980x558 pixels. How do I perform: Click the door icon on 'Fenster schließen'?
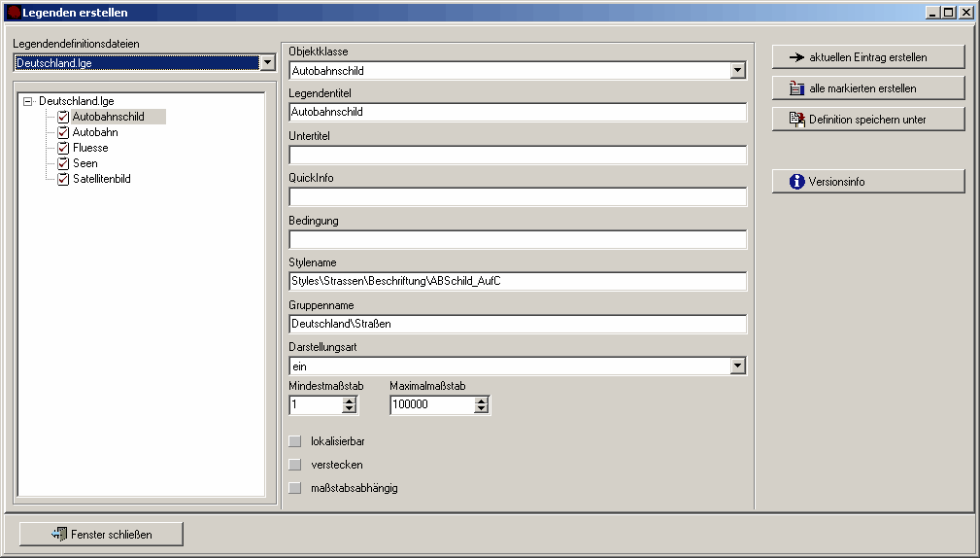point(58,534)
